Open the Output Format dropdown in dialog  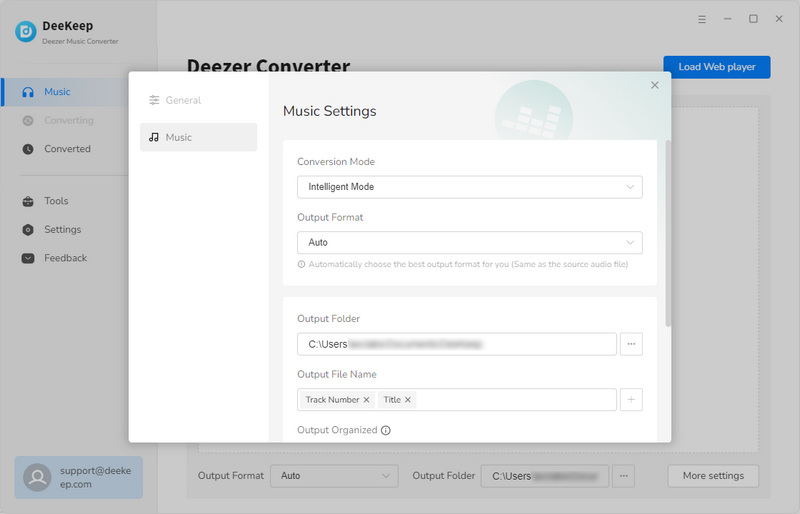(469, 242)
